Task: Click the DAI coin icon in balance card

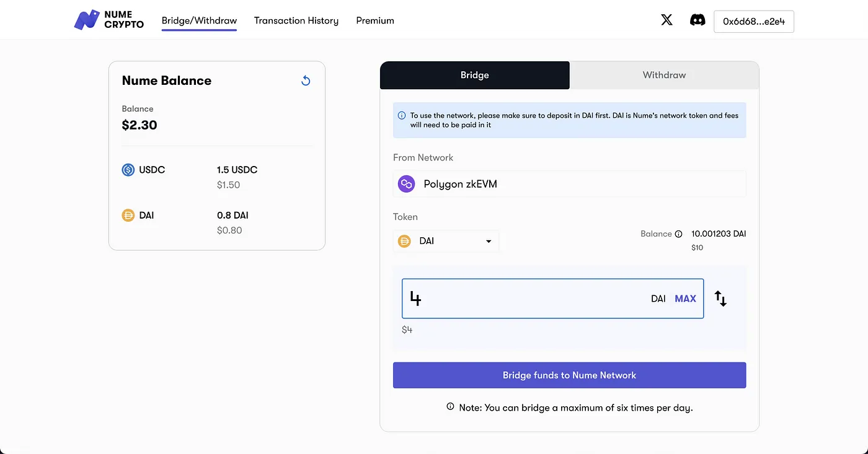Action: pos(128,216)
